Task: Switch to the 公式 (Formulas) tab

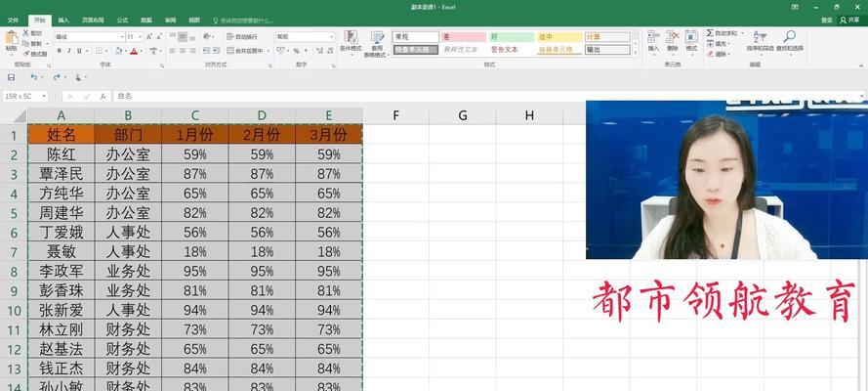Action: (122, 21)
